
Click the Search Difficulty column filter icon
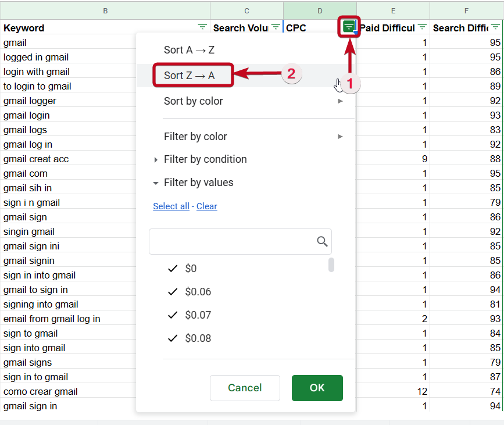(495, 27)
